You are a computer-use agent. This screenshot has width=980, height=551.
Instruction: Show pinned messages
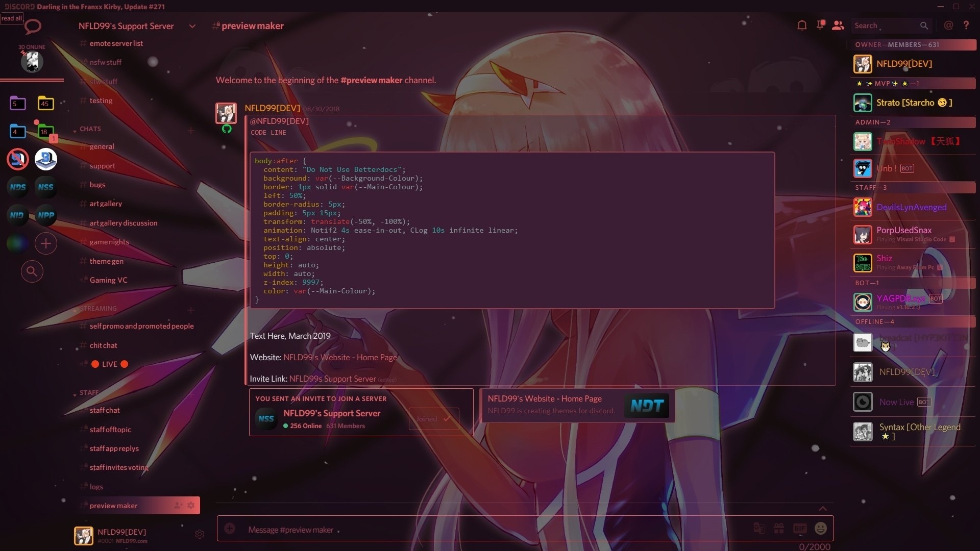coord(820,26)
